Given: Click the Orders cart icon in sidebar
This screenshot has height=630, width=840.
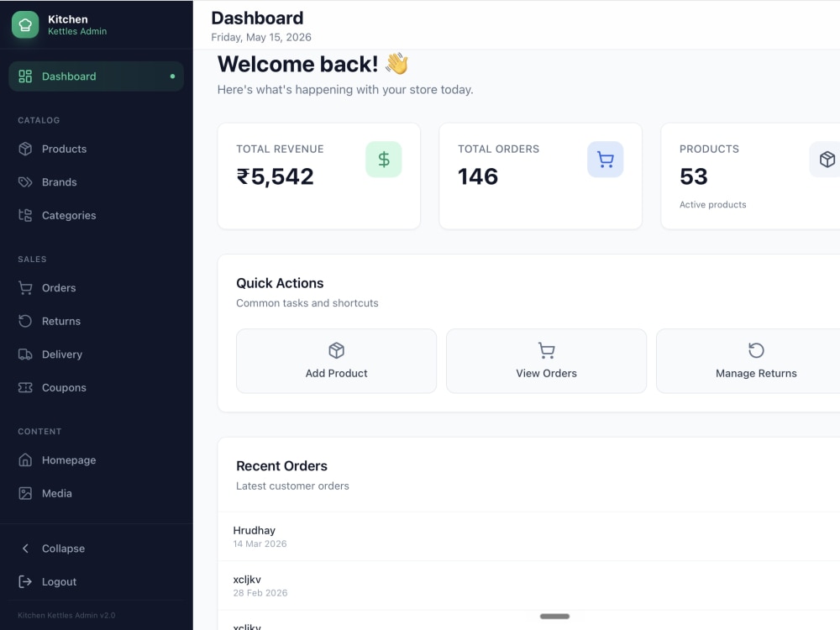Looking at the screenshot, I should (25, 287).
